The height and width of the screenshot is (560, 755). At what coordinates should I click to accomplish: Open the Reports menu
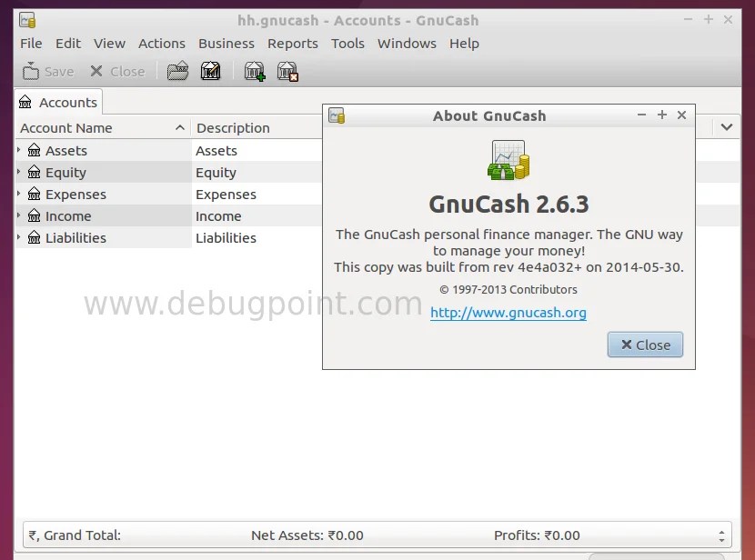pyautogui.click(x=293, y=44)
